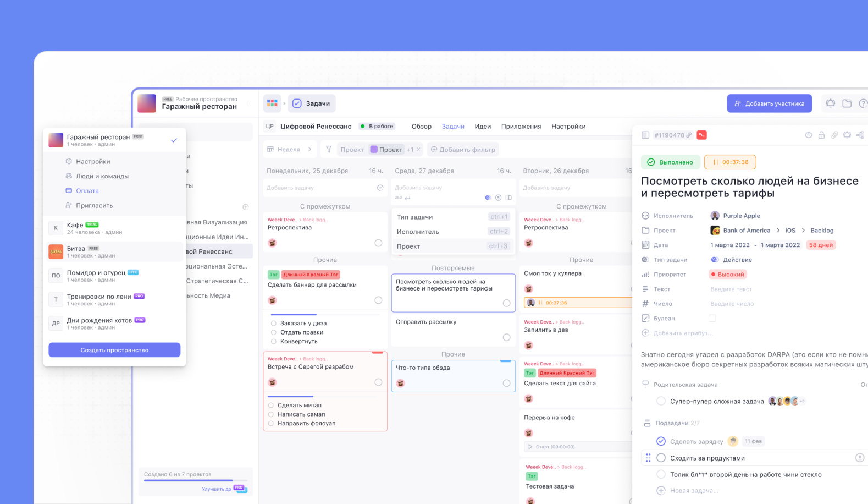Click the Создать пространство button
The image size is (868, 504).
(114, 350)
